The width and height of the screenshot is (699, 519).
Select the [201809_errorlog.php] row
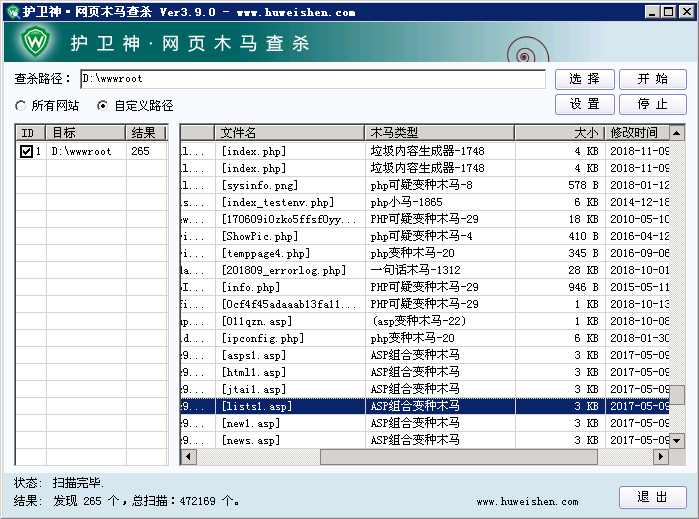(x=425, y=270)
